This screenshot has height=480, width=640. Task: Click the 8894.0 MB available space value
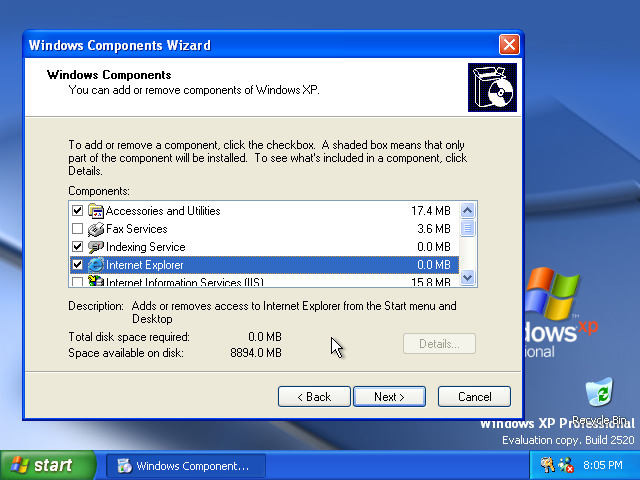(256, 353)
